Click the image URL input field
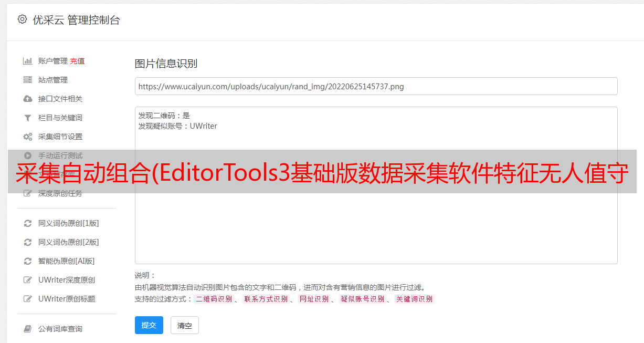The image size is (644, 343). pyautogui.click(x=376, y=86)
